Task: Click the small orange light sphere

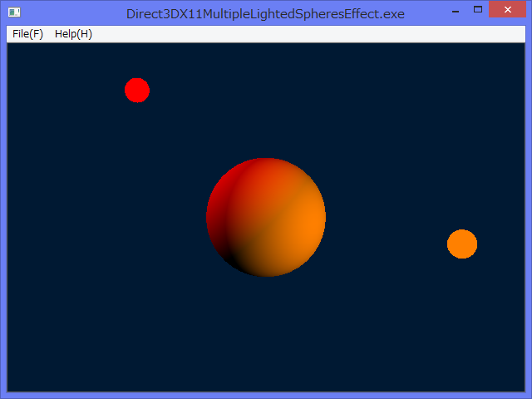Action: [462, 244]
